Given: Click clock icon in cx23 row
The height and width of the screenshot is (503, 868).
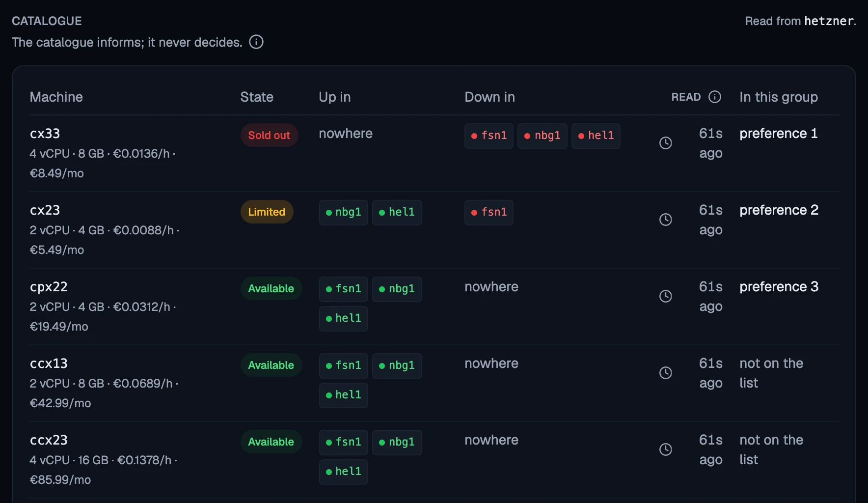Looking at the screenshot, I should coord(665,220).
